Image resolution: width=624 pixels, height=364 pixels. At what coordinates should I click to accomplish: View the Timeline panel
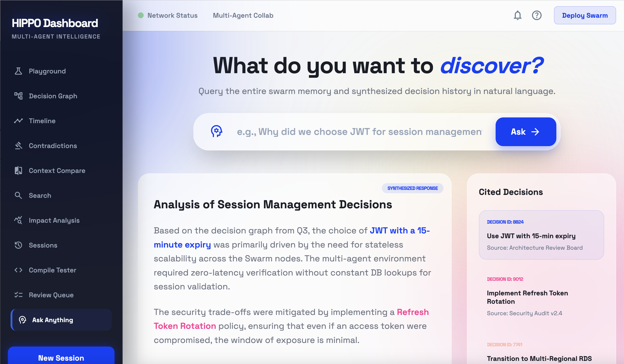coord(42,121)
